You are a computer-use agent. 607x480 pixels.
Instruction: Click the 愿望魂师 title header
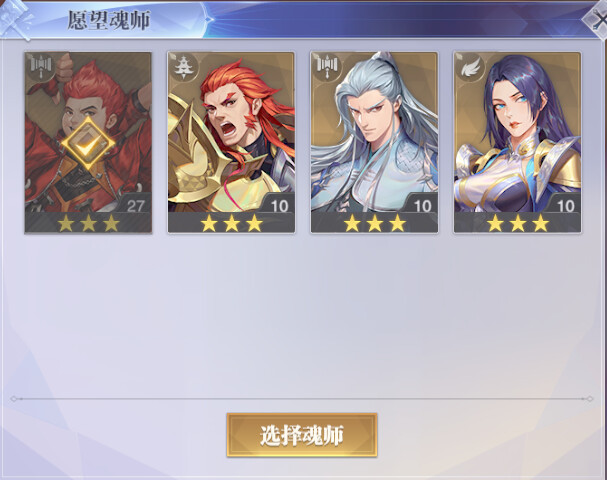(109, 20)
